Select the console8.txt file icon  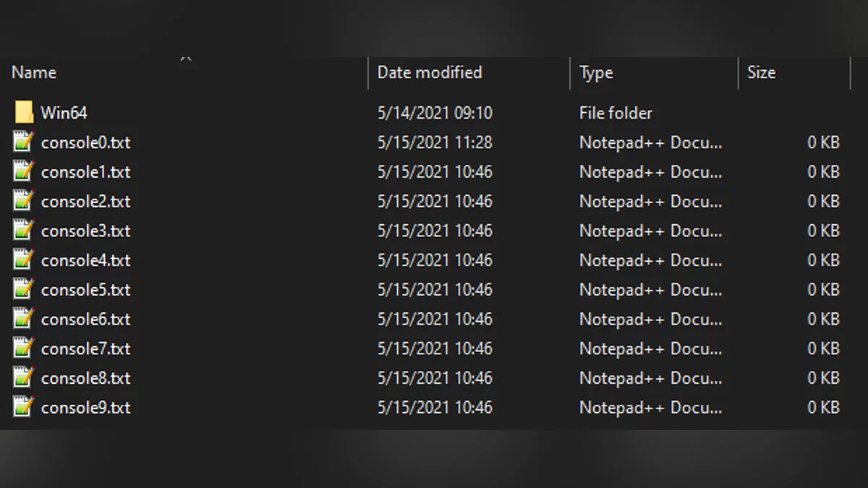[x=24, y=378]
